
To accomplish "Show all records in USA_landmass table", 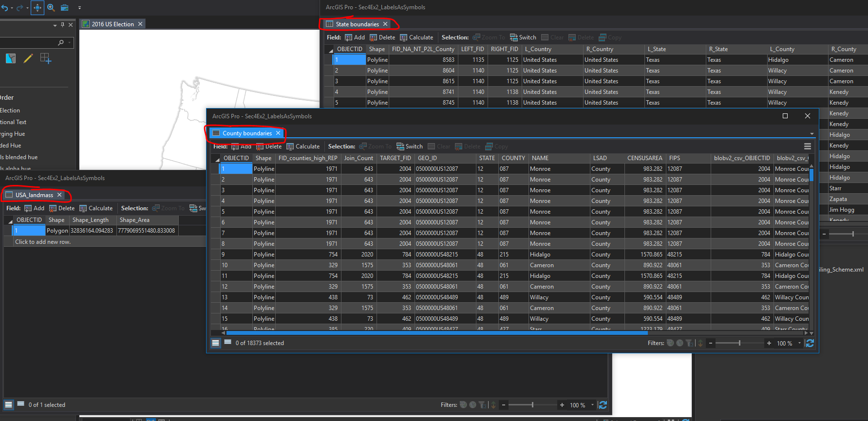I will (9, 404).
